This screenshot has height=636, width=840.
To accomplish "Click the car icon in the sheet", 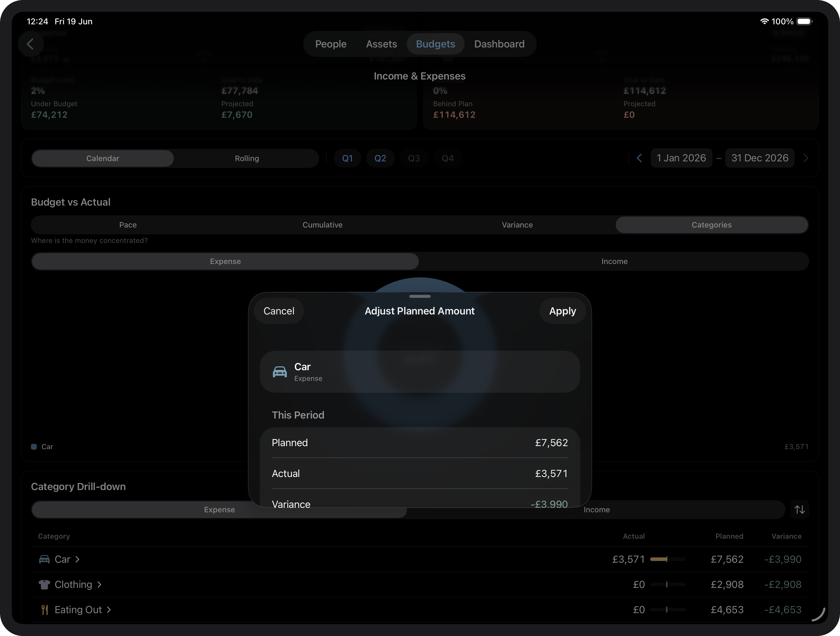I will (280, 372).
